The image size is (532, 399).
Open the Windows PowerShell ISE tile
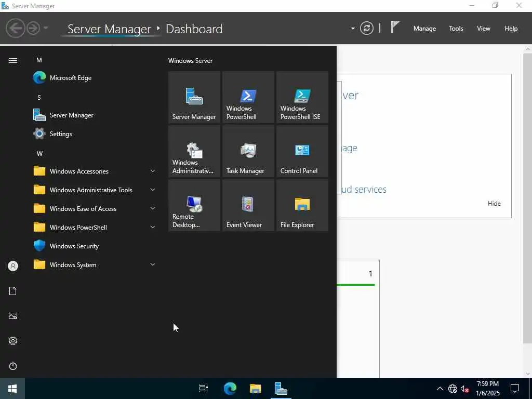tap(302, 97)
